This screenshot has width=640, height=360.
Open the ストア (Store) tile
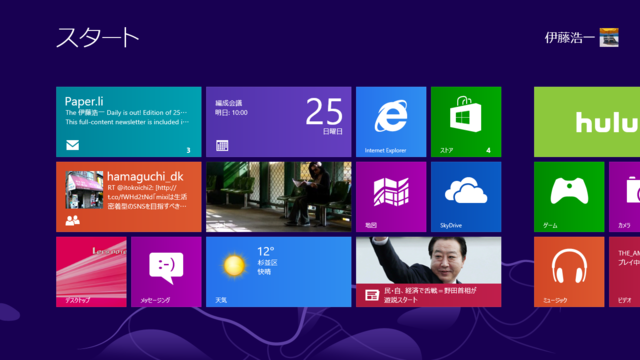[466, 122]
